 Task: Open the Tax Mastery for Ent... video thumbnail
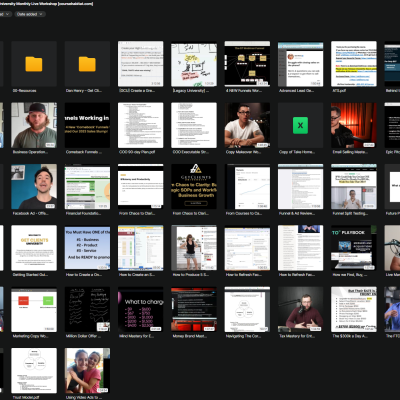(301, 309)
